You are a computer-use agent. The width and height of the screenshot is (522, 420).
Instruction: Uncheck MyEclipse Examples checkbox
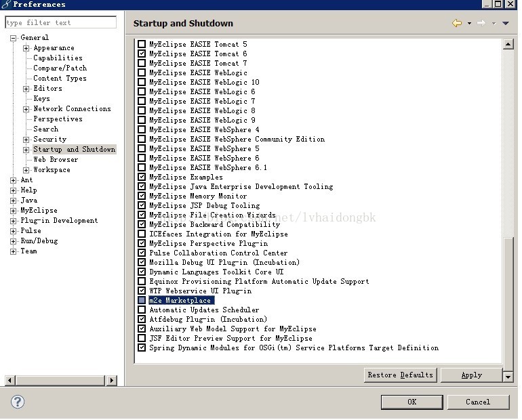point(142,177)
